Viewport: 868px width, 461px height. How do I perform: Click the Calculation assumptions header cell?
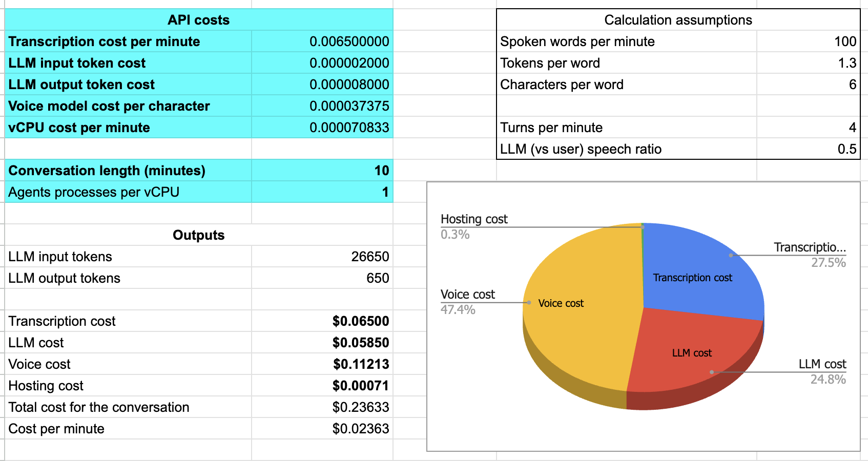coord(678,20)
